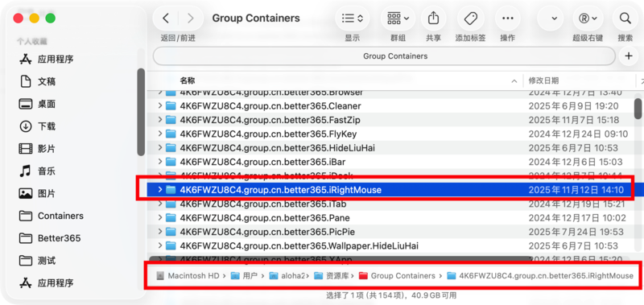Expand the better365.iBar folder
This screenshot has width=644, height=305.
click(x=160, y=162)
